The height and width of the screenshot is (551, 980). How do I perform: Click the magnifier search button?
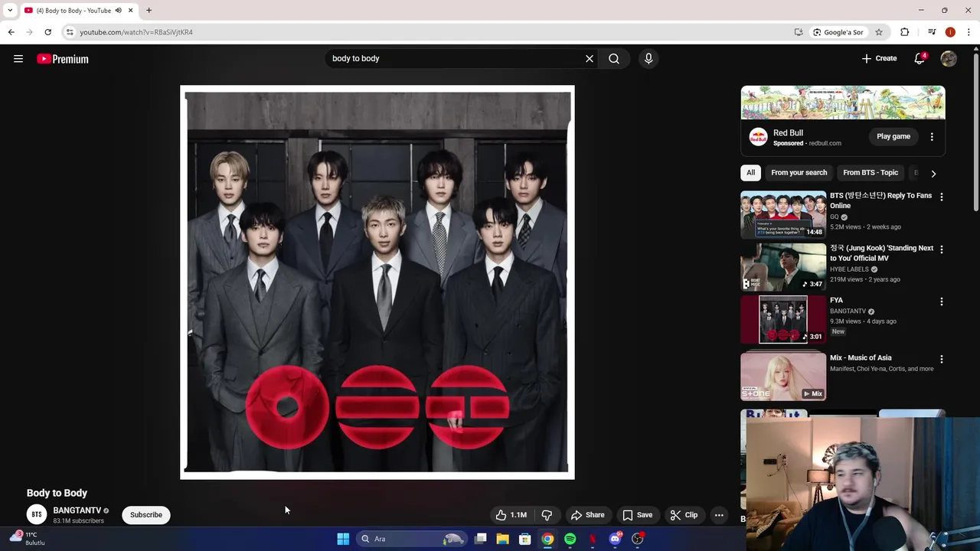(x=614, y=58)
